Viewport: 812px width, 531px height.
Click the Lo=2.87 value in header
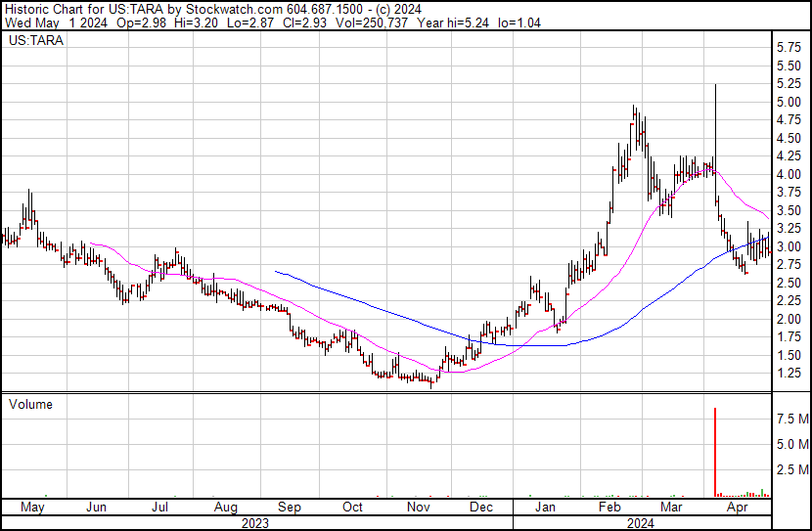248,22
